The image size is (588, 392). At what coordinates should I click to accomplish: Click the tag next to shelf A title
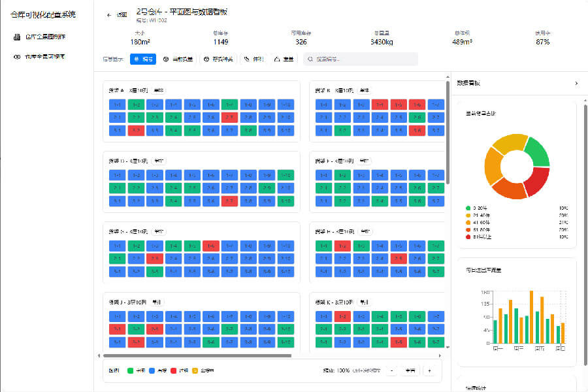point(159,90)
